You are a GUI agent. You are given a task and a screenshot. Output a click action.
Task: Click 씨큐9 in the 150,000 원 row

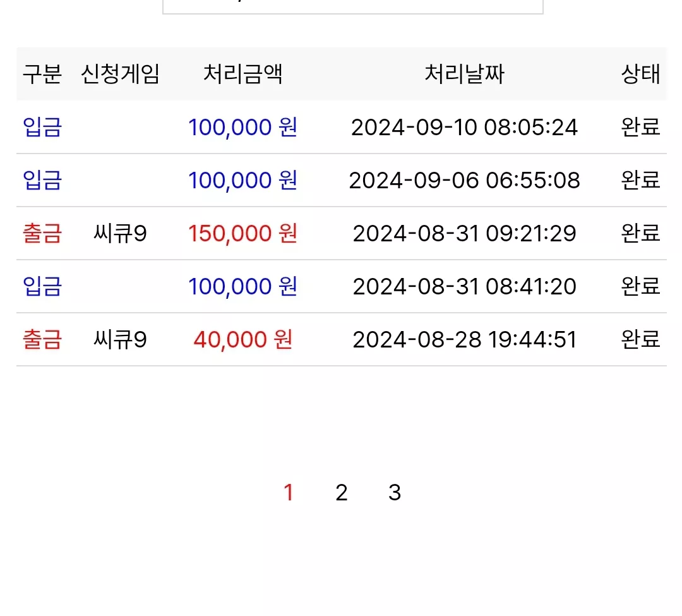tap(120, 234)
